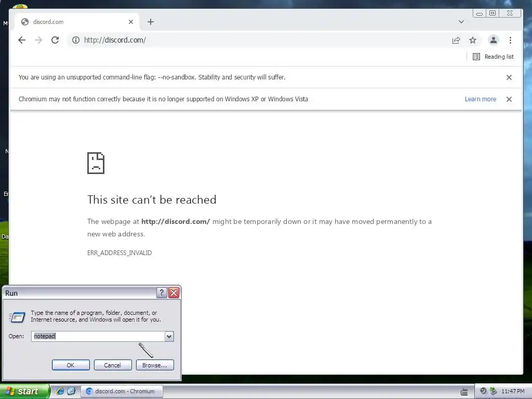532x399 pixels.
Task: Dismiss the no-sandbox warning bar
Action: click(509, 77)
